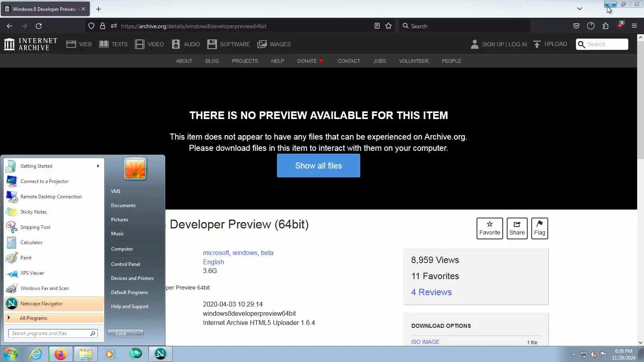Open Sticky Notes from Start menu
Image resolution: width=644 pixels, height=362 pixels.
(x=54, y=212)
